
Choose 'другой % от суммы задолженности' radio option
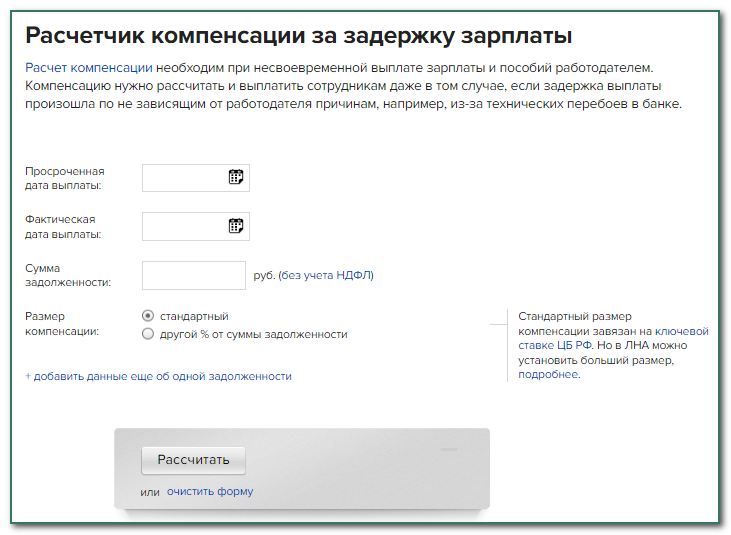coord(148,334)
